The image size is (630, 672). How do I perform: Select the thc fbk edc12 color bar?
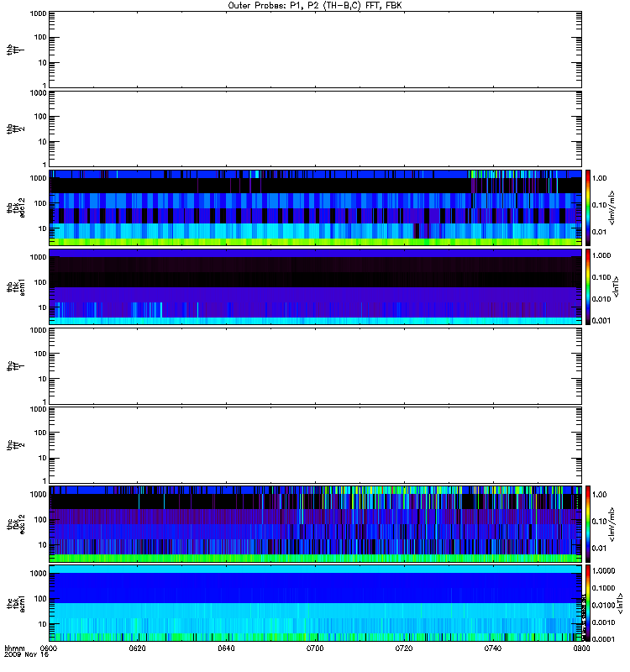pyautogui.click(x=588, y=523)
